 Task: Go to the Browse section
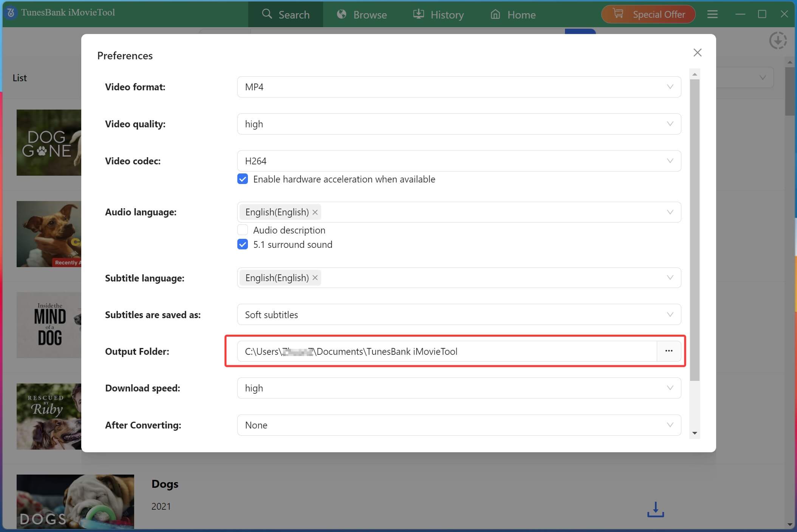(361, 14)
